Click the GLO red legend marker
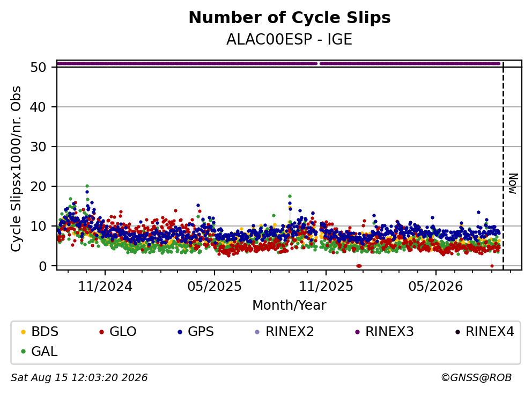Image resolution: width=532 pixels, height=394 pixels. [x=101, y=332]
